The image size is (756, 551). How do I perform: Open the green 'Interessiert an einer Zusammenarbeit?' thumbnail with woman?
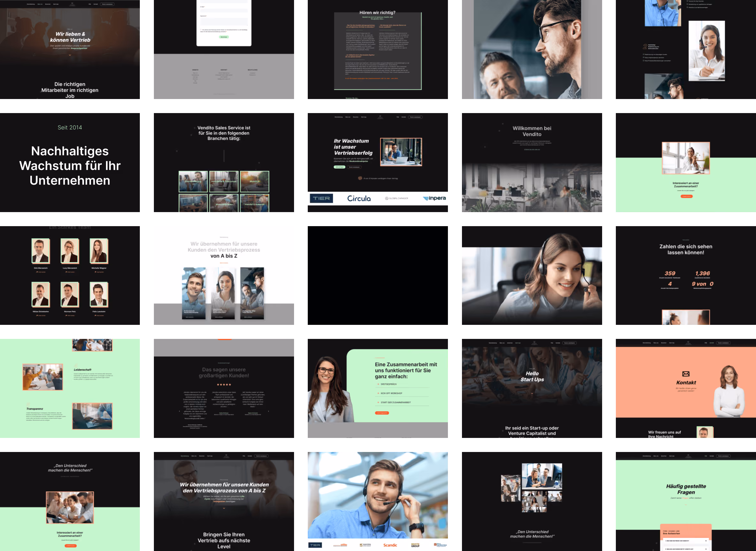(686, 163)
